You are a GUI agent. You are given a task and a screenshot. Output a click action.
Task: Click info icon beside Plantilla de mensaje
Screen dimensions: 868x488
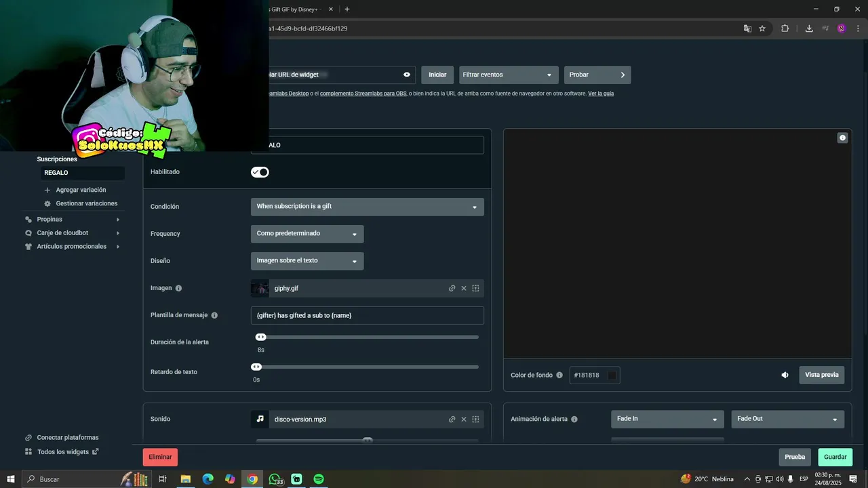click(x=214, y=315)
